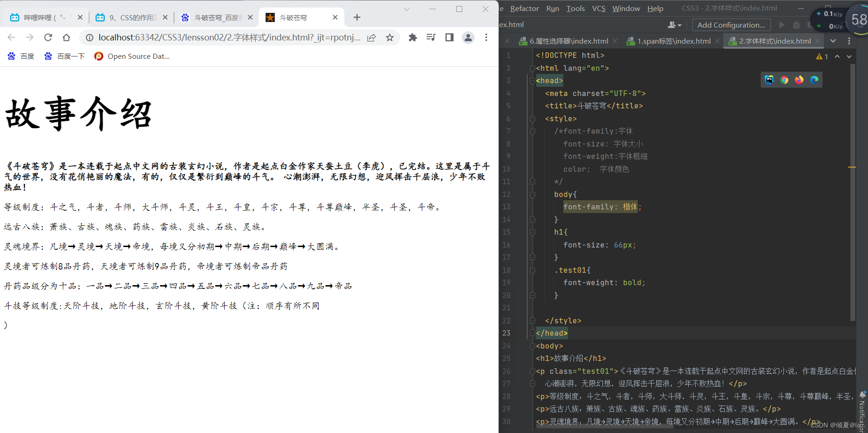The width and height of the screenshot is (868, 433).
Task: Collapse the <style> fold marker on line 6
Action: [x=533, y=119]
